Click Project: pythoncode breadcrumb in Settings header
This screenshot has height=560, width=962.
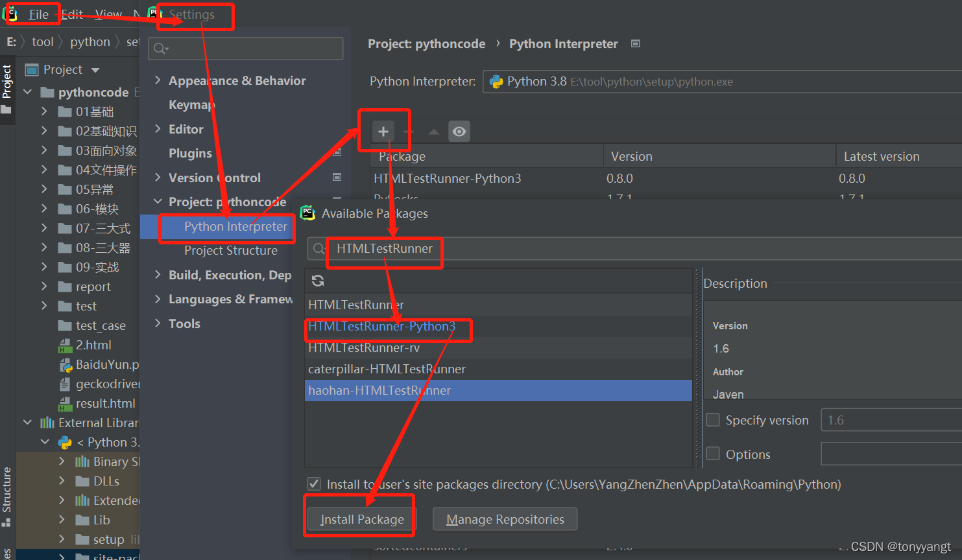[426, 43]
